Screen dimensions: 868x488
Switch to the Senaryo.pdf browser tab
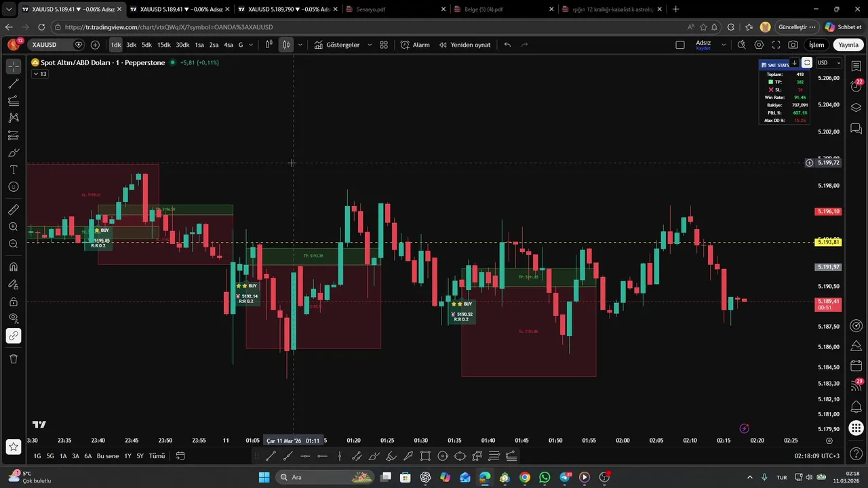click(397, 9)
